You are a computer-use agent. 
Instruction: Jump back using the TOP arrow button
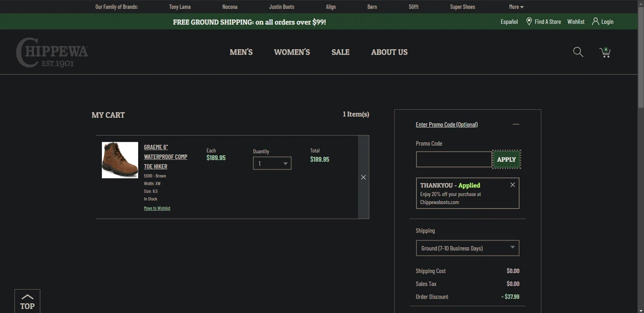coord(27,301)
